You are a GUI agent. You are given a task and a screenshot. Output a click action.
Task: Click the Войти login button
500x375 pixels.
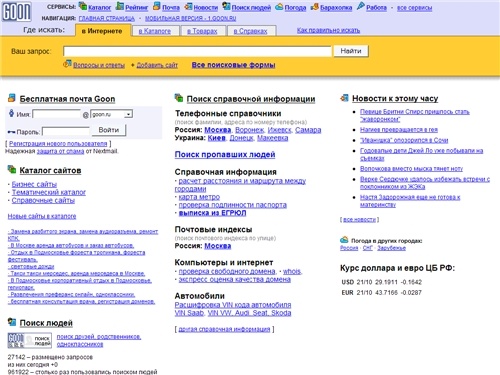109,130
